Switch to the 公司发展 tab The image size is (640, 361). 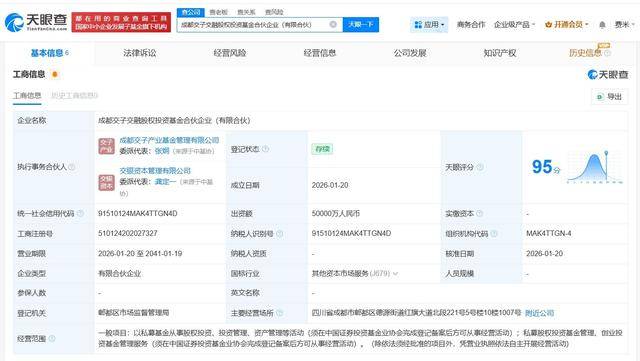point(410,53)
